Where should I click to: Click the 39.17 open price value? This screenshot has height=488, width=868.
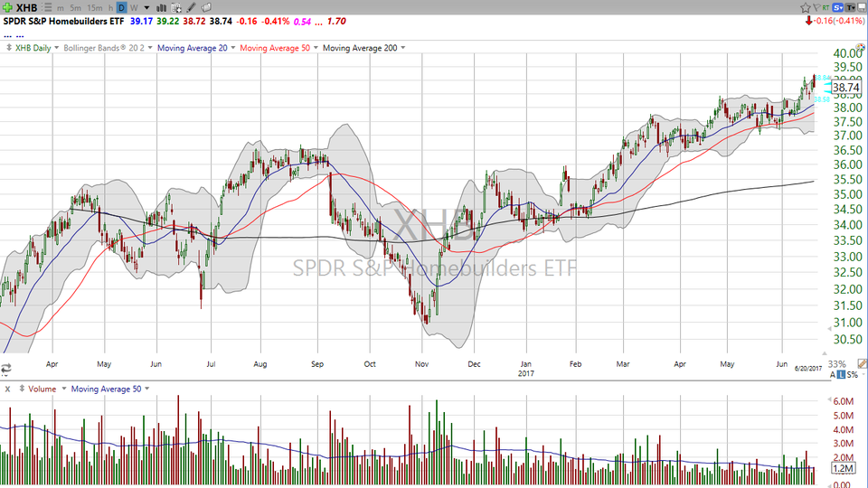coord(141,21)
